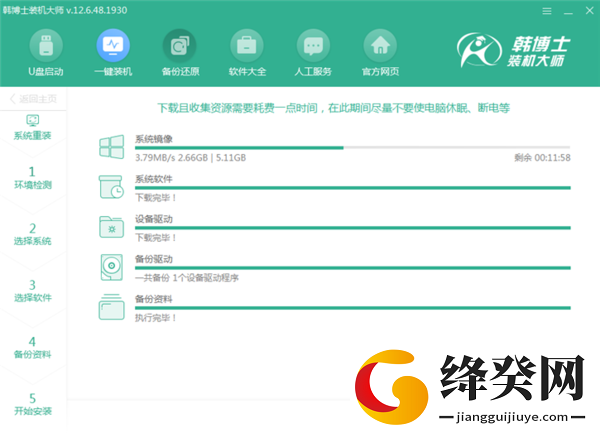Viewport: 600px width, 433px height.
Task: Select step 4 备份资料
Action: (33, 347)
